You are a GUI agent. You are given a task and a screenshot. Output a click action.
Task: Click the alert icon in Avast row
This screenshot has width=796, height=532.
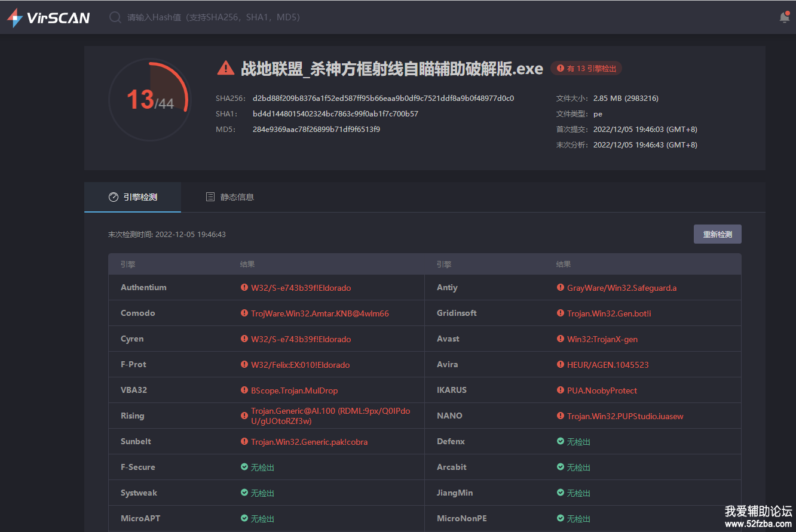pos(561,339)
